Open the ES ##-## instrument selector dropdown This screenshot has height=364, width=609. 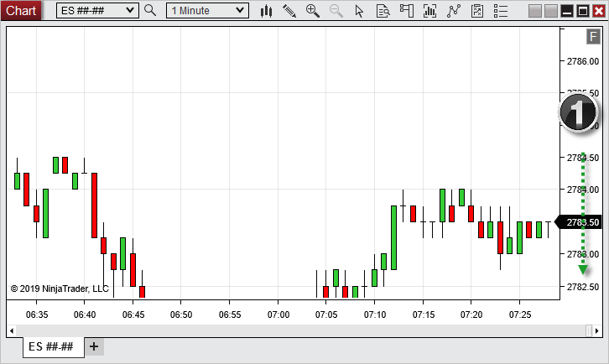97,11
